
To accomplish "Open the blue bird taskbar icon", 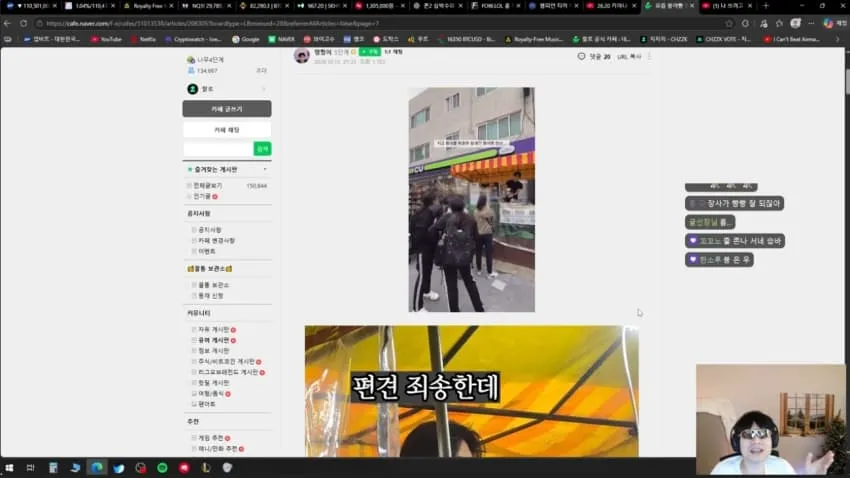I will click(119, 468).
